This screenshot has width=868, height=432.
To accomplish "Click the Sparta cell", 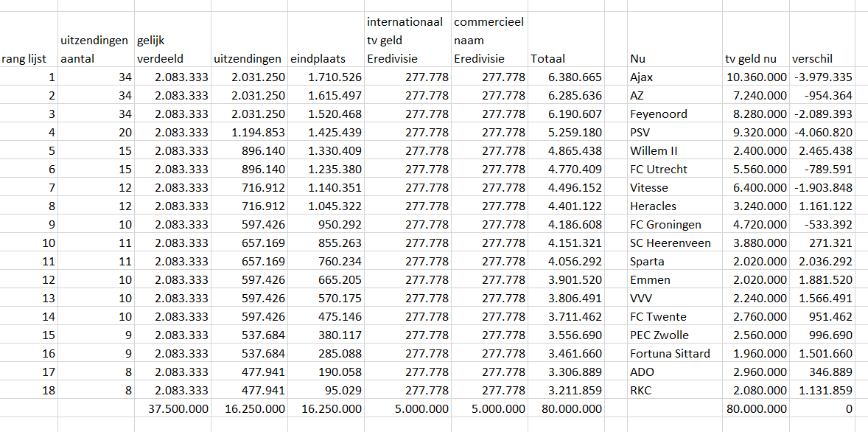I will [674, 262].
